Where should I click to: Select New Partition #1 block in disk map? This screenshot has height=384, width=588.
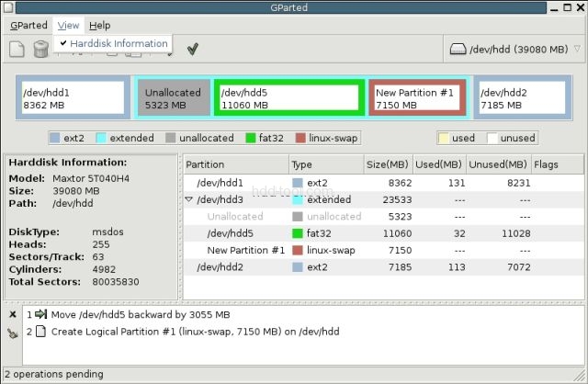(417, 98)
